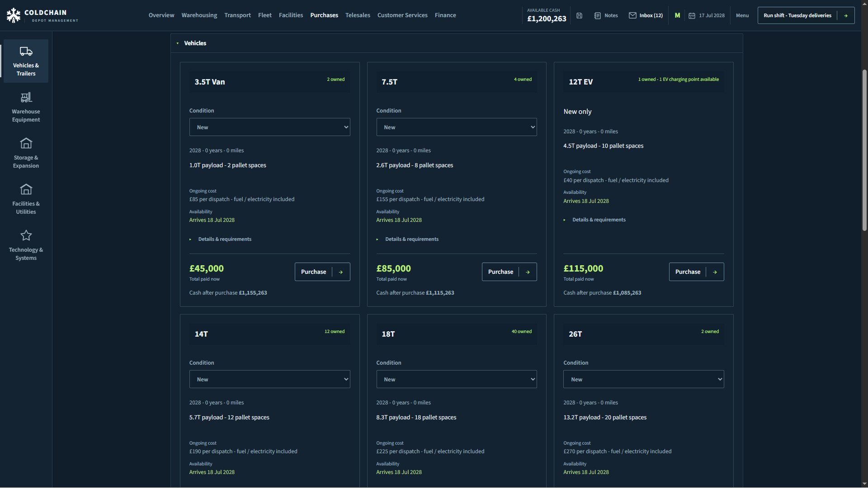The image size is (868, 488).
Task: Open 7.5T condition dropdown
Action: [x=457, y=127]
